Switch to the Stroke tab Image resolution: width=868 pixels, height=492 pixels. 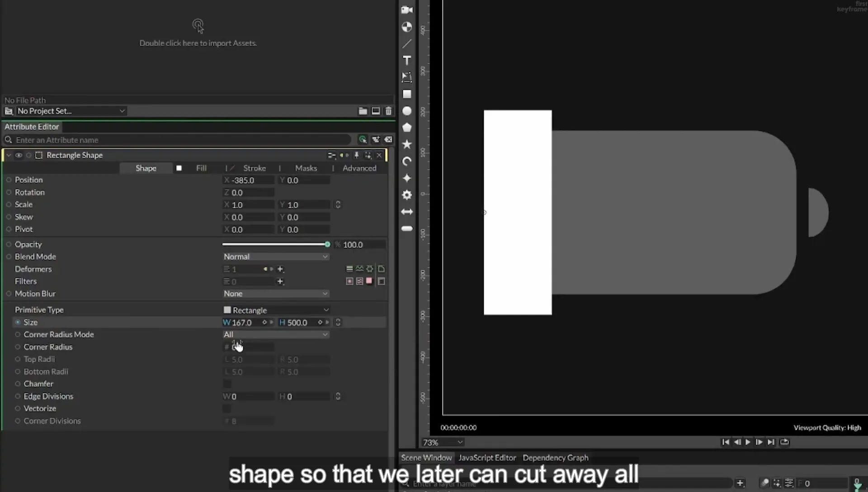pyautogui.click(x=255, y=168)
